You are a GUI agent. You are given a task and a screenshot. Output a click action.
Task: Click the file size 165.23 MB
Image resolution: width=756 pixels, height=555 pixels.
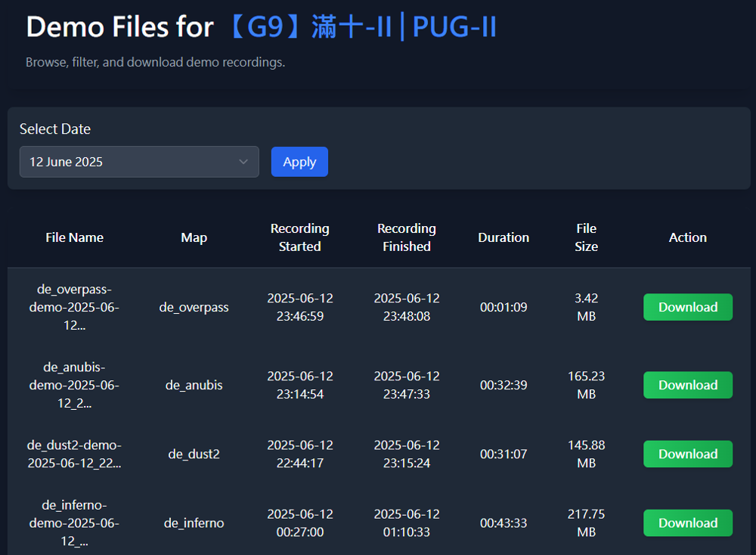[x=587, y=385]
